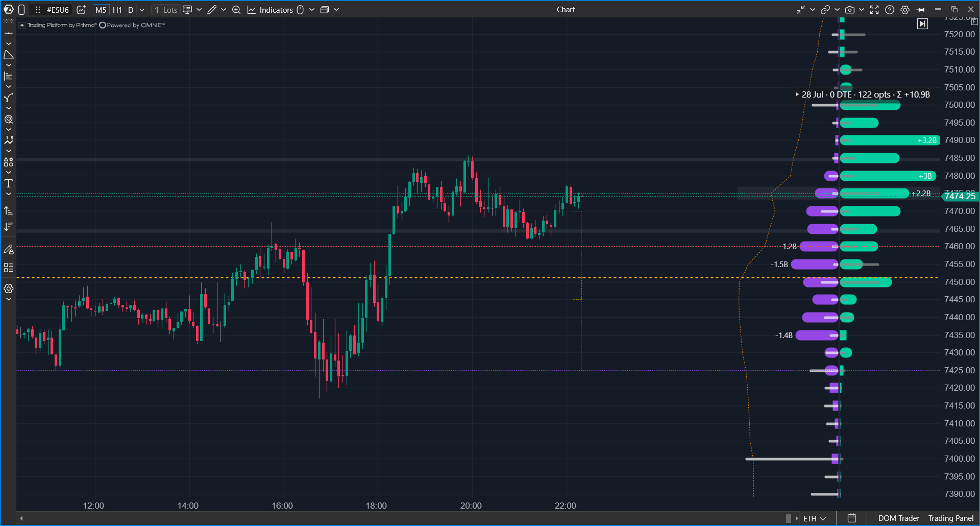980x526 pixels.
Task: Open chart settings gear in title bar
Action: coord(905,10)
